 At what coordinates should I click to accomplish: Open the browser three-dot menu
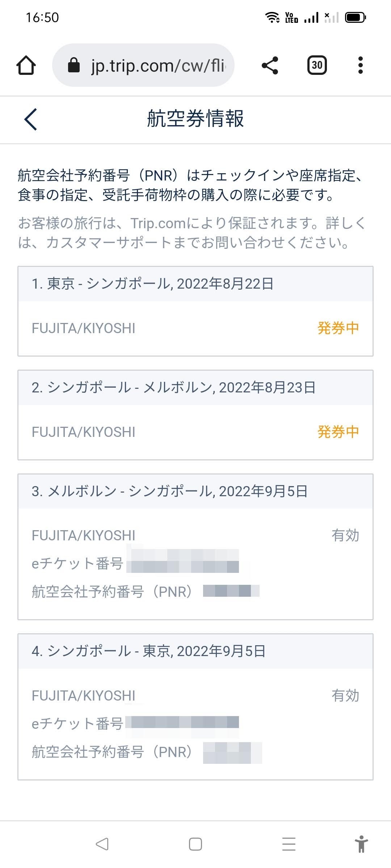[360, 65]
